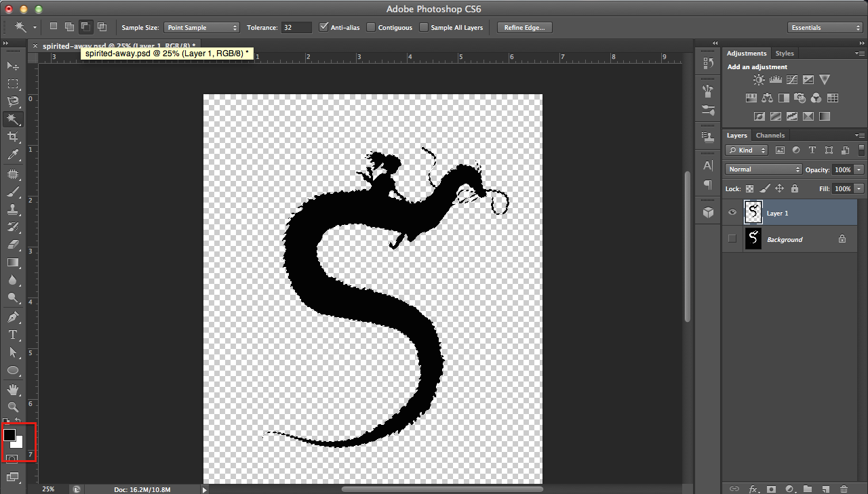Select the Zoom tool
This screenshot has height=494, width=868.
point(13,407)
